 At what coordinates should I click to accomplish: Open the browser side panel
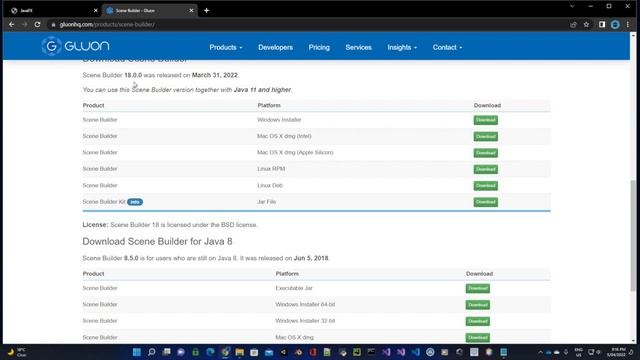coord(602,24)
